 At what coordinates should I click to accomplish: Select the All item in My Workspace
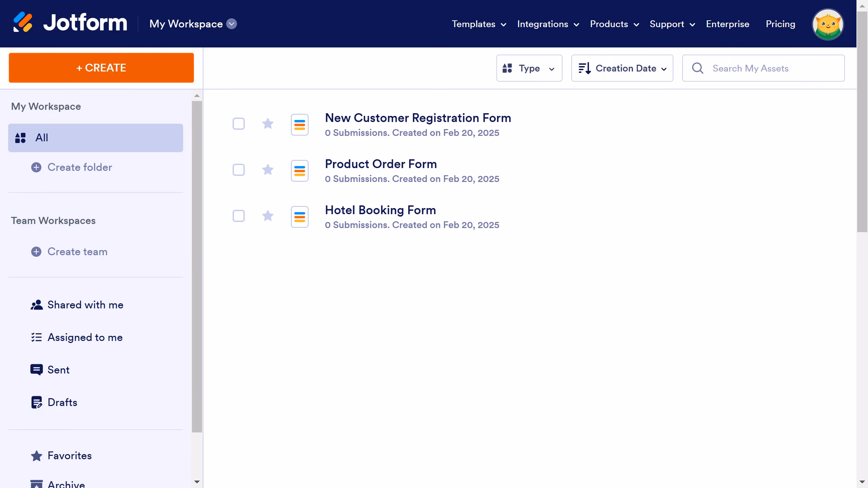(x=96, y=138)
